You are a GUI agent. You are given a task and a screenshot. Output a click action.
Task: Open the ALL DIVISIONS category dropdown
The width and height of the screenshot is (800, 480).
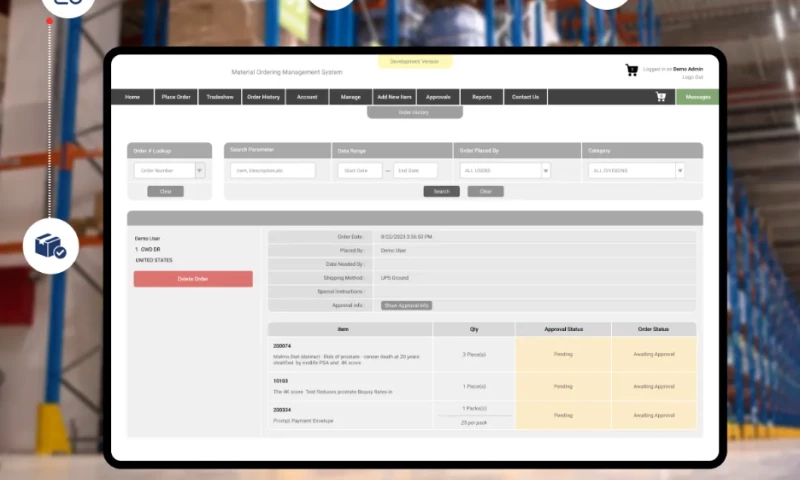click(x=680, y=170)
